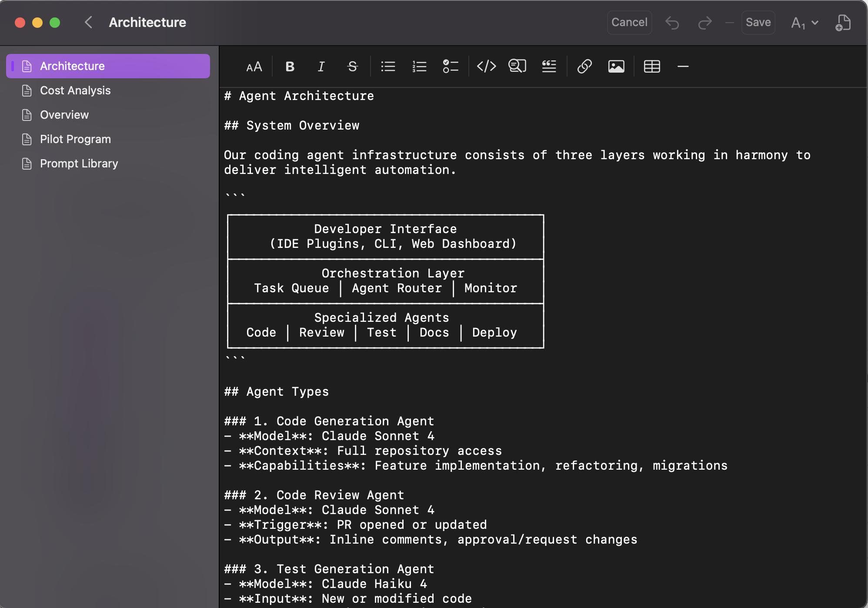868x608 pixels.
Task: Insert a table
Action: pyautogui.click(x=651, y=66)
